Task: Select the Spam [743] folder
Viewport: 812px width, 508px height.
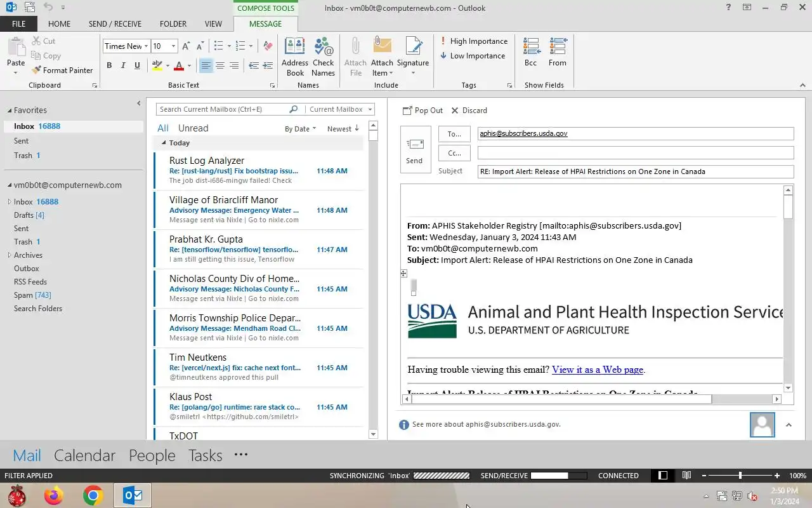Action: click(32, 295)
